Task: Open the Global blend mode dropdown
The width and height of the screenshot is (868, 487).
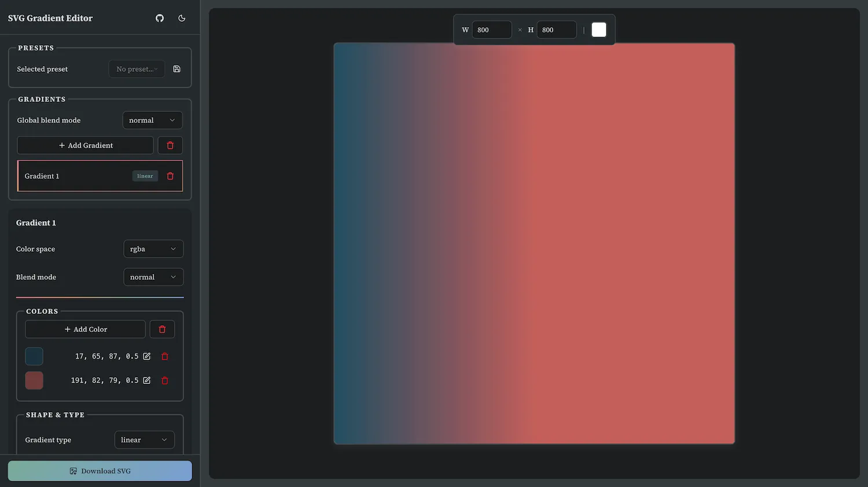Action: (152, 120)
